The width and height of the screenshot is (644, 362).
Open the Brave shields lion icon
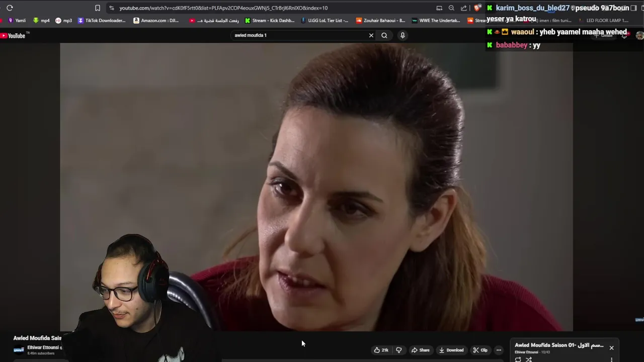(x=477, y=8)
